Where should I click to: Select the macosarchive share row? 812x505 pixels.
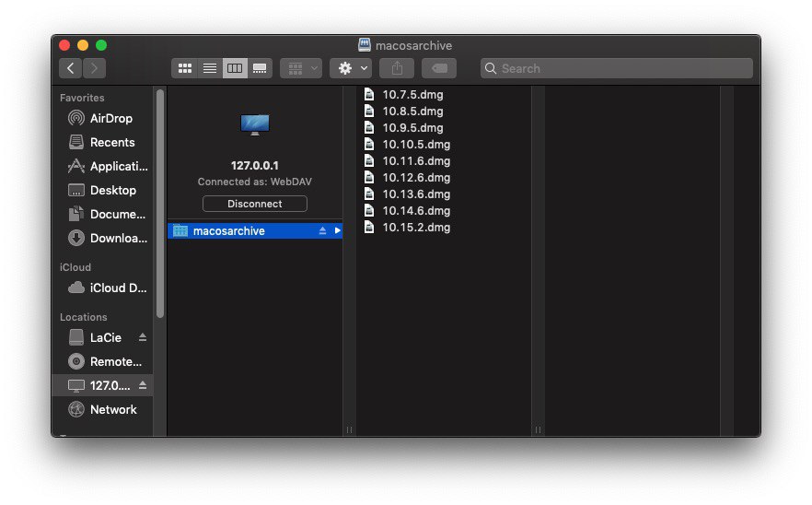(x=255, y=230)
